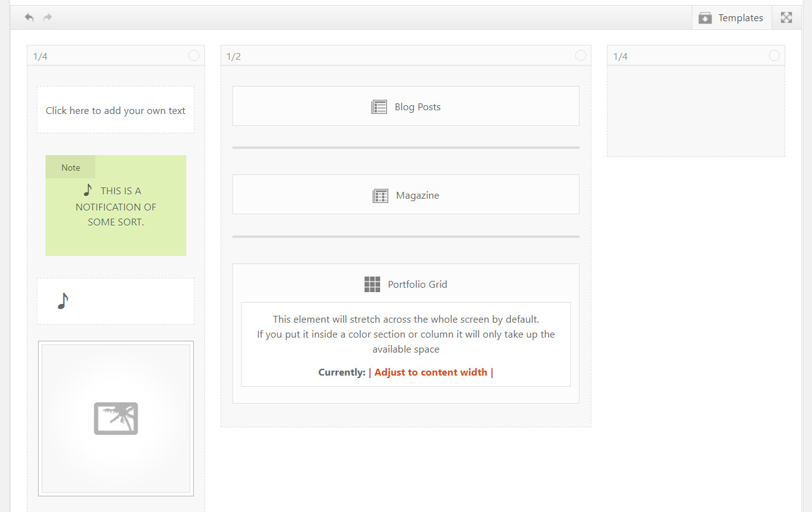Screen dimensions: 812x512
Task: Open the image placeholder element
Action: (x=116, y=419)
